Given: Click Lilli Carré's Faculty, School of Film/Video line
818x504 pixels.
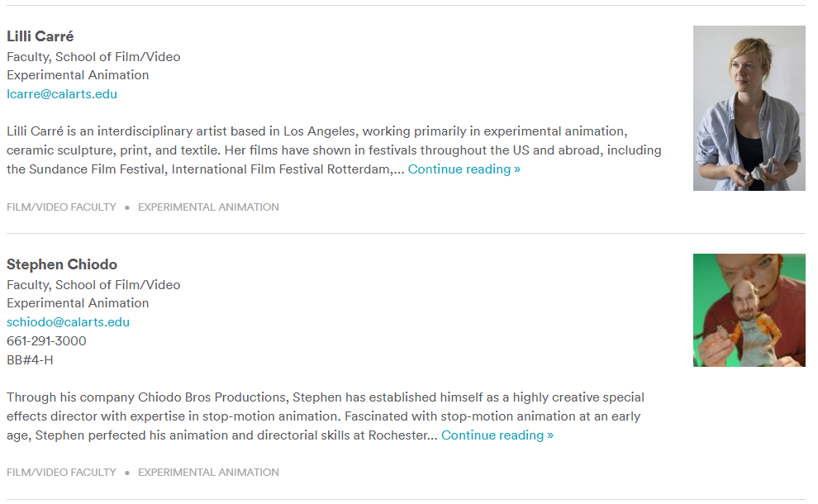Looking at the screenshot, I should tap(93, 57).
